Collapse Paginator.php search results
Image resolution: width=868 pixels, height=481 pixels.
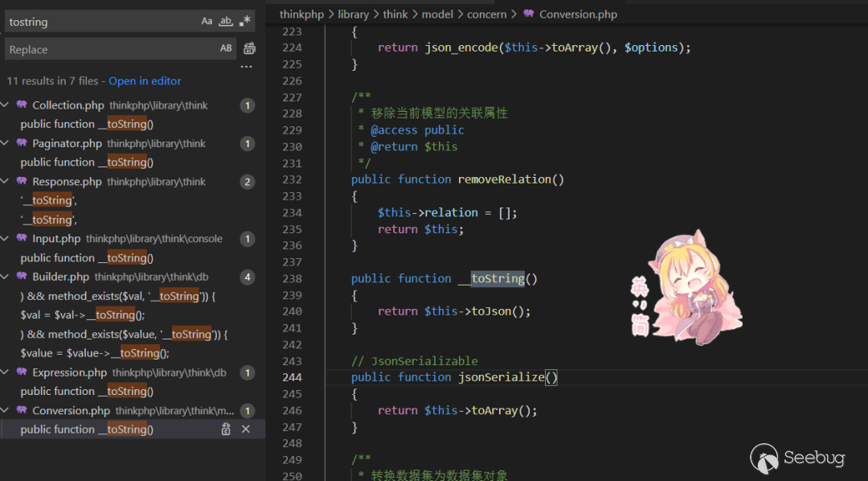coord(5,143)
